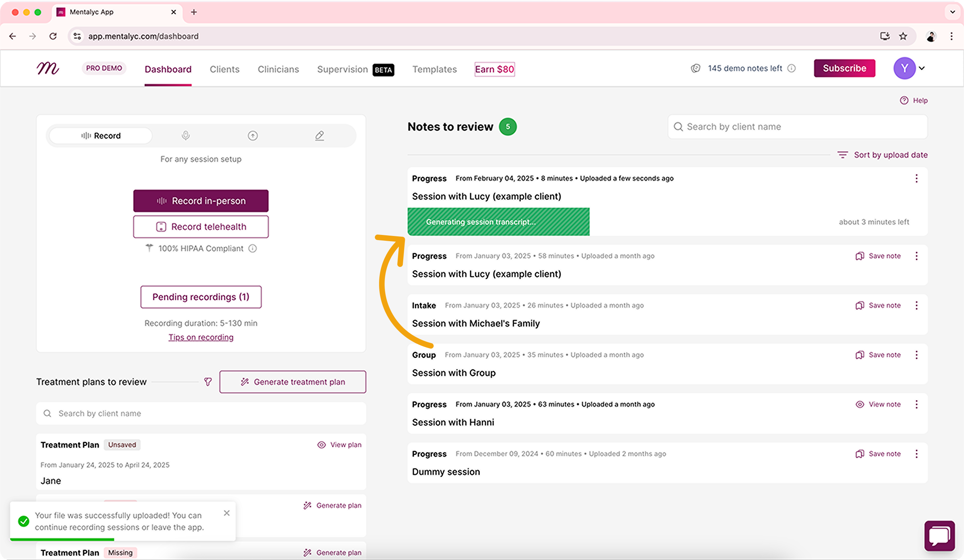Click the PRO DEMO badge

[x=104, y=68]
